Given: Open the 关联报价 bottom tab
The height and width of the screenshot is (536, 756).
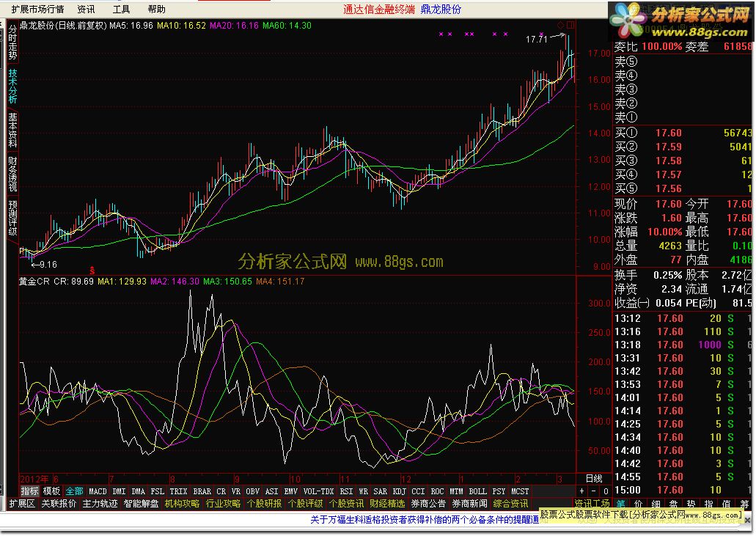Looking at the screenshot, I should (59, 504).
